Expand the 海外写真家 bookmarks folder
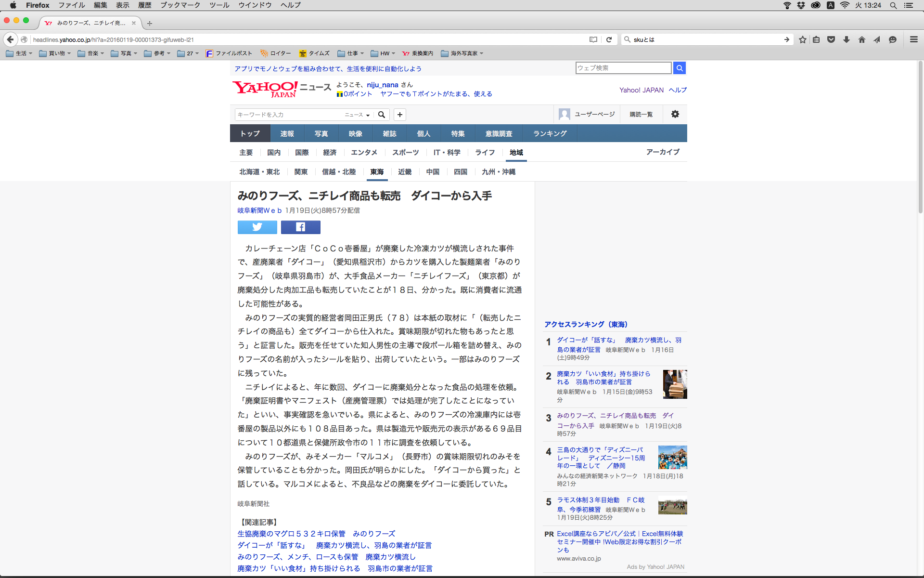Viewport: 924px width, 578px height. (462, 53)
